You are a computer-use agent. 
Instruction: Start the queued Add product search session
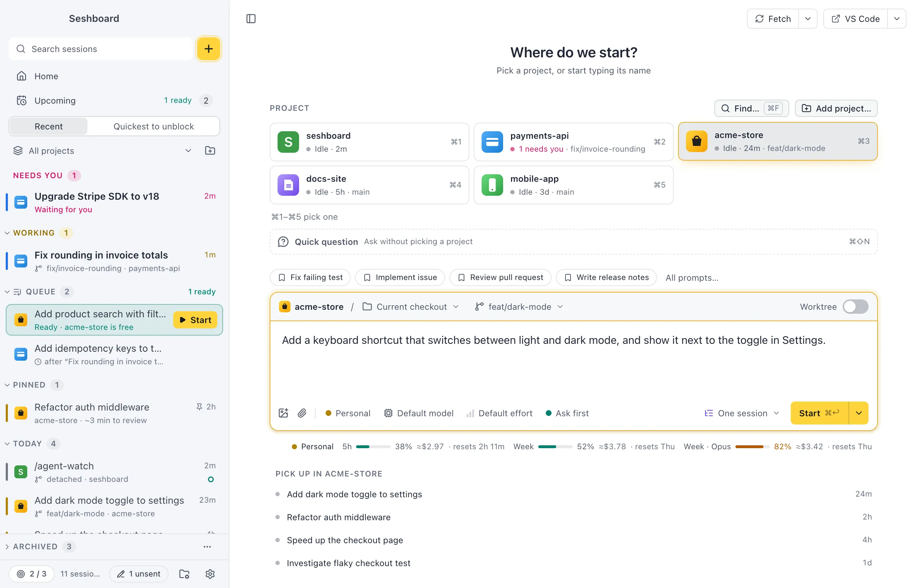click(195, 320)
